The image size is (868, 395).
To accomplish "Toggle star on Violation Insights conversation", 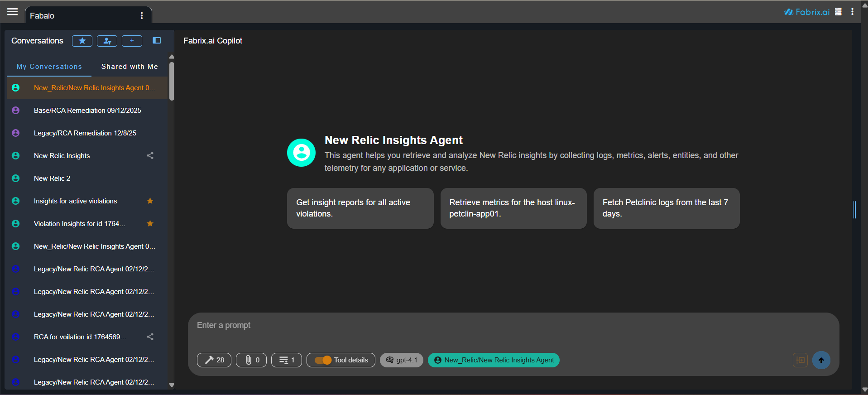I will pyautogui.click(x=150, y=224).
